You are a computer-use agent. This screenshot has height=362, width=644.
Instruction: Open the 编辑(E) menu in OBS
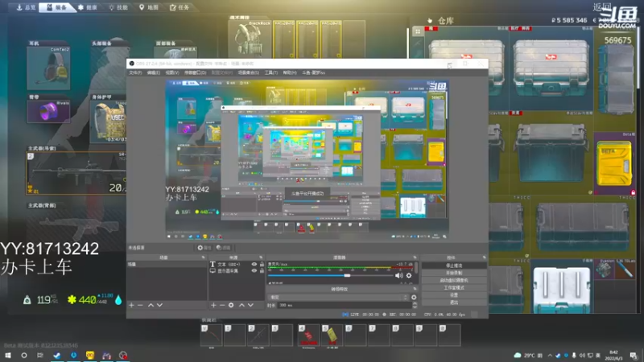[153, 72]
